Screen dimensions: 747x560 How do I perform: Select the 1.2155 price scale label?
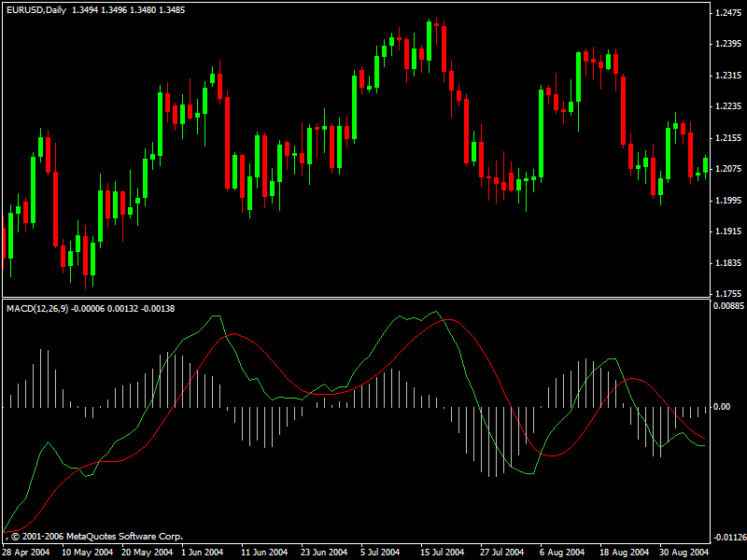point(728,137)
